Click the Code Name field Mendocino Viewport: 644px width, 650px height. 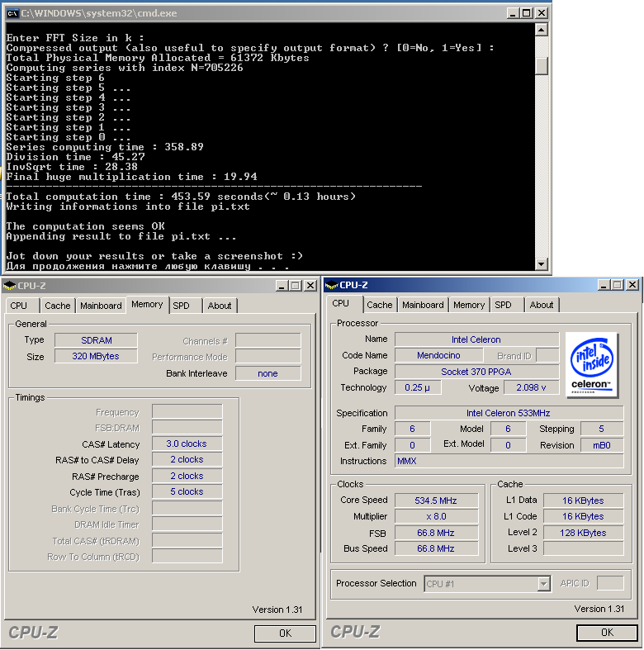pyautogui.click(x=439, y=355)
